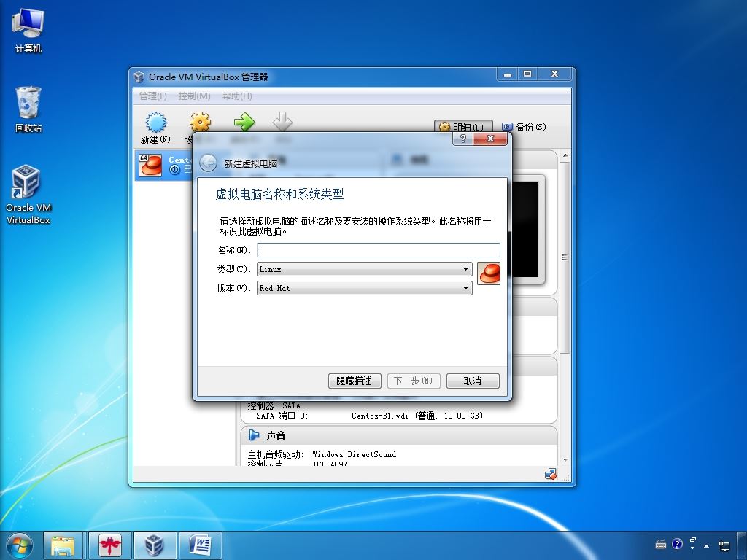747x560 pixels.
Task: Open the 控制(M) menu
Action: (194, 96)
